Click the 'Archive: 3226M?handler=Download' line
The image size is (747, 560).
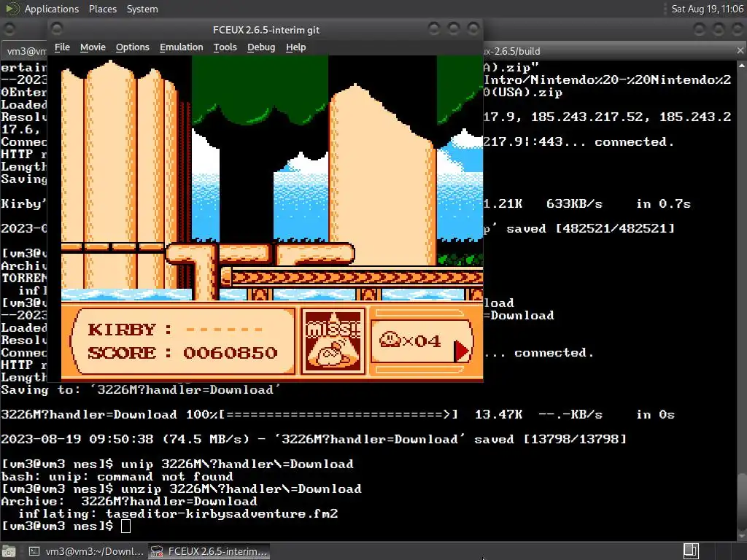click(x=129, y=501)
